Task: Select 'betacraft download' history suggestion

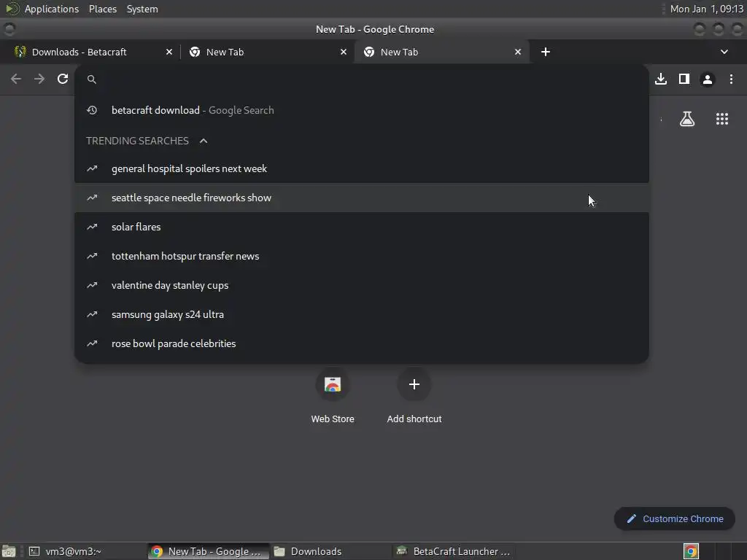Action: click(x=362, y=111)
